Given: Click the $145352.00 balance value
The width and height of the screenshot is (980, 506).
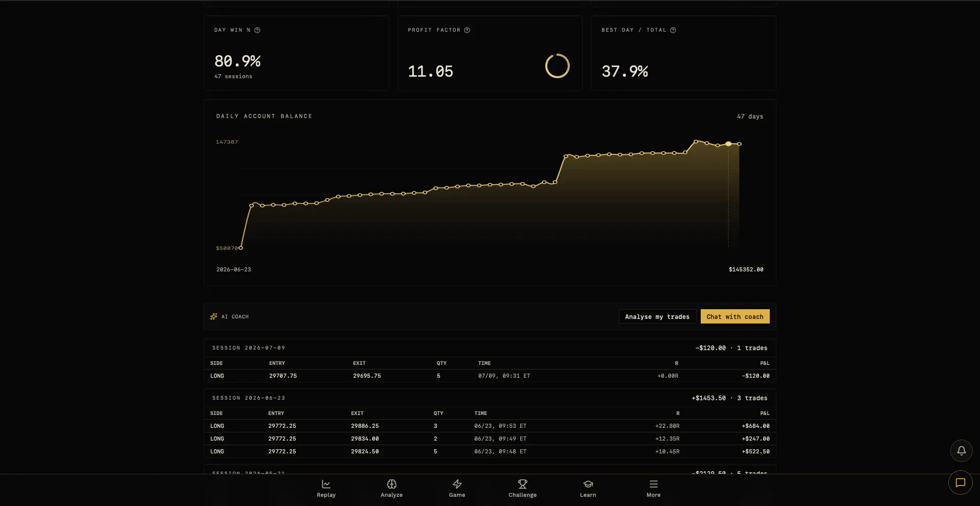Looking at the screenshot, I should coord(746,269).
